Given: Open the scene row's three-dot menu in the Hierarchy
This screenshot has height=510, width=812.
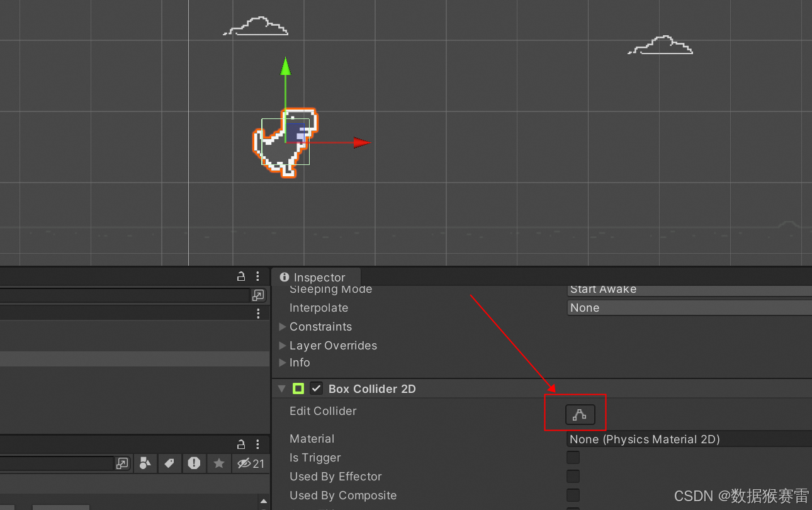Looking at the screenshot, I should click(x=258, y=314).
